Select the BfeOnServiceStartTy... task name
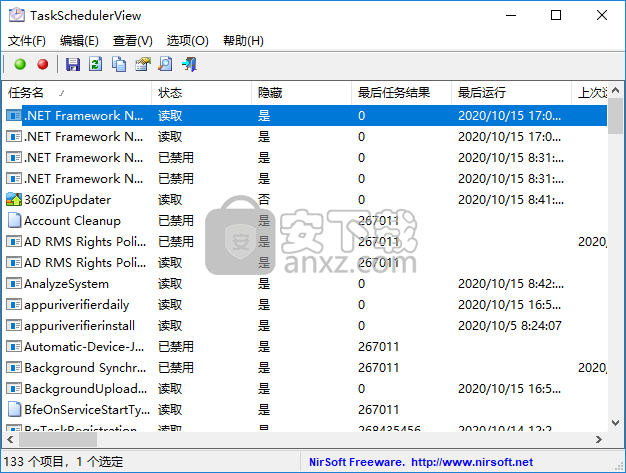This screenshot has height=473, width=626. [x=87, y=410]
